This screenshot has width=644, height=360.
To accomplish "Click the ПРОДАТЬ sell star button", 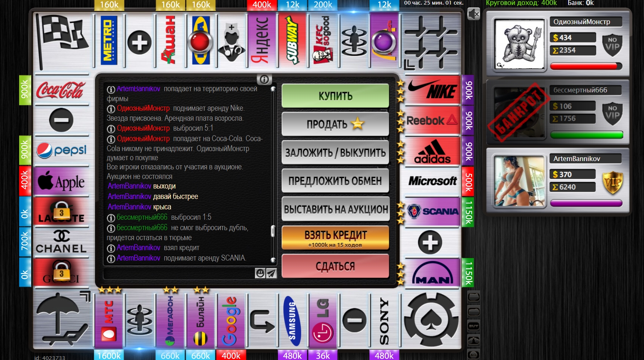I will tap(335, 124).
